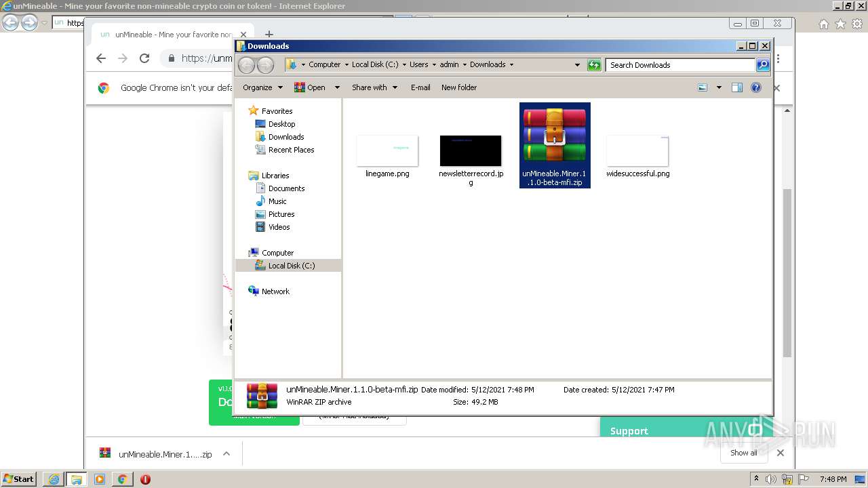This screenshot has height=488, width=868.
Task: Select the widesuccessful.png thumbnail
Action: pos(637,150)
